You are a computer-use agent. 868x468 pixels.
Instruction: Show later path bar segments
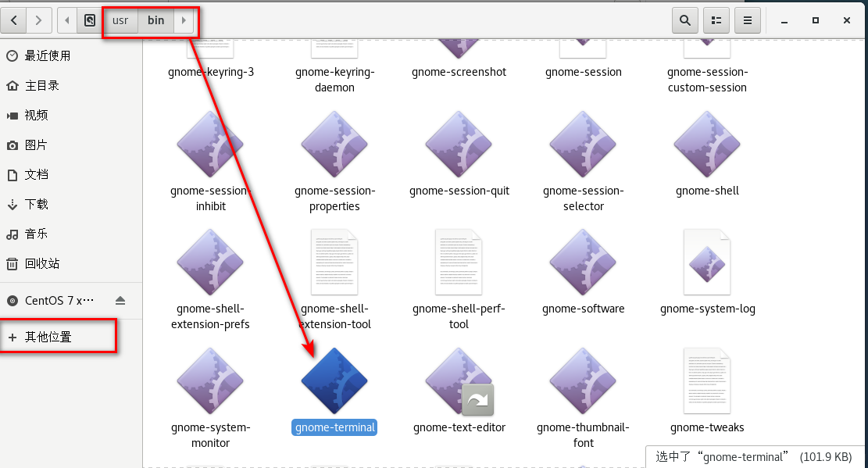tap(184, 20)
